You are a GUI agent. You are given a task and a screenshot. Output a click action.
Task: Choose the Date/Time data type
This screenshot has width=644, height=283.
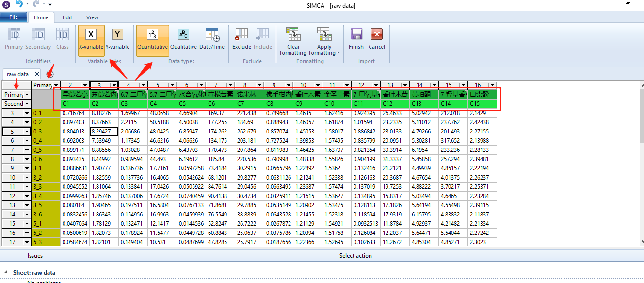(x=212, y=38)
